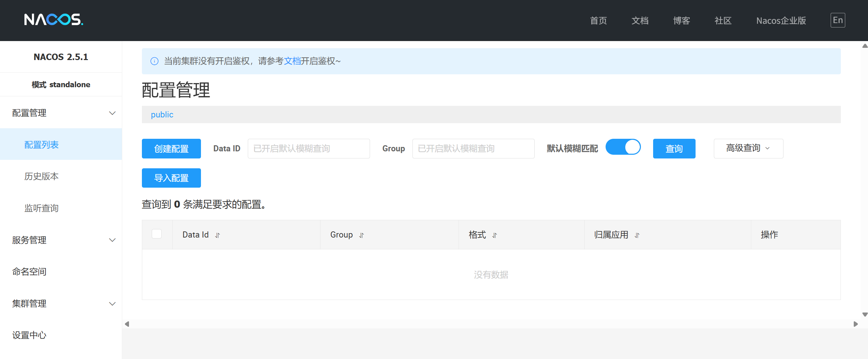The image size is (868, 359).
Task: Click the 配置管理 page heading
Action: click(176, 90)
